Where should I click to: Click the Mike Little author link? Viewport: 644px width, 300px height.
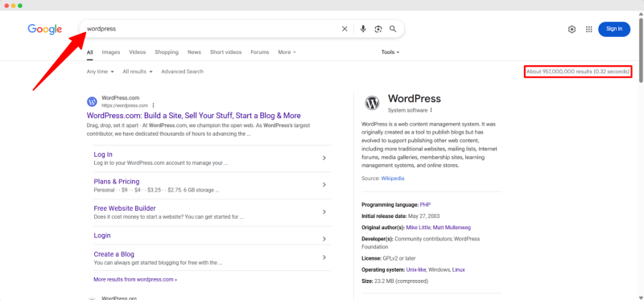[x=418, y=228]
